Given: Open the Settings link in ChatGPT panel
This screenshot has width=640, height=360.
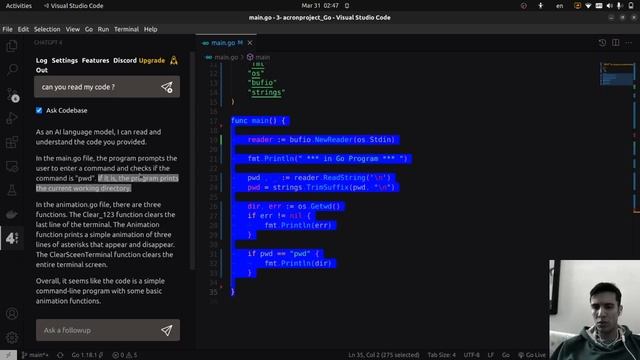Looking at the screenshot, I should point(64,60).
